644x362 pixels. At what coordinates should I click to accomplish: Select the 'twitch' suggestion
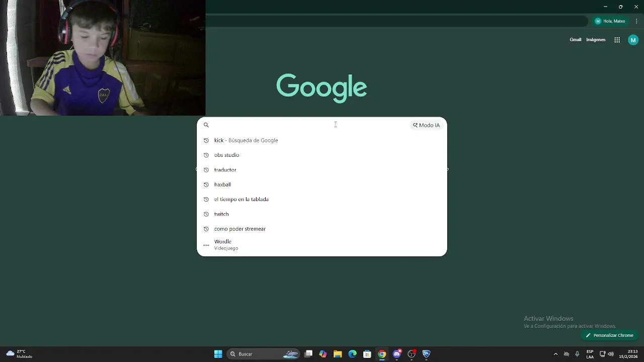(x=322, y=214)
